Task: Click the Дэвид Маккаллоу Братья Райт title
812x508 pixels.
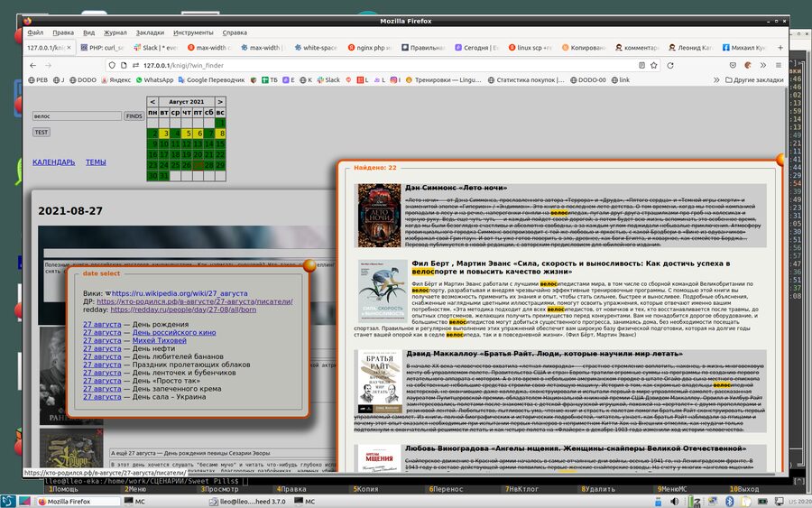Action: click(x=544, y=354)
